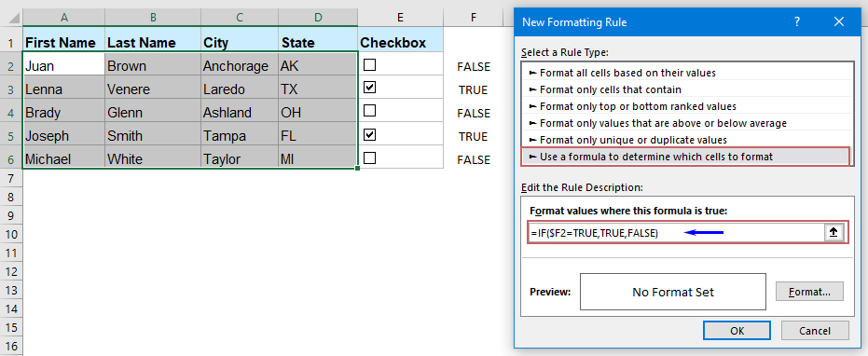This screenshot has width=868, height=356.
Task: Select the cell containing 'TX'
Action: tap(318, 89)
